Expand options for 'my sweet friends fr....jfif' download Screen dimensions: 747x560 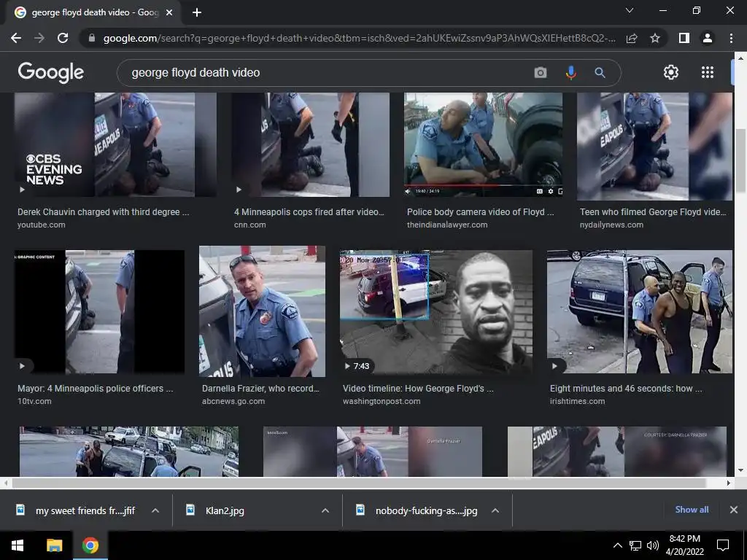(155, 510)
